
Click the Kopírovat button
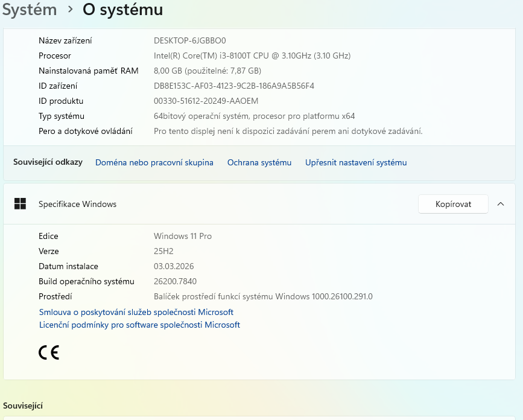pyautogui.click(x=453, y=204)
